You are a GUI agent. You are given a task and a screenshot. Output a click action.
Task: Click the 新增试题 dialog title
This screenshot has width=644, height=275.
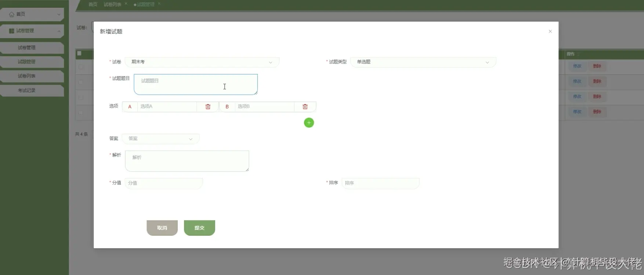click(x=111, y=32)
